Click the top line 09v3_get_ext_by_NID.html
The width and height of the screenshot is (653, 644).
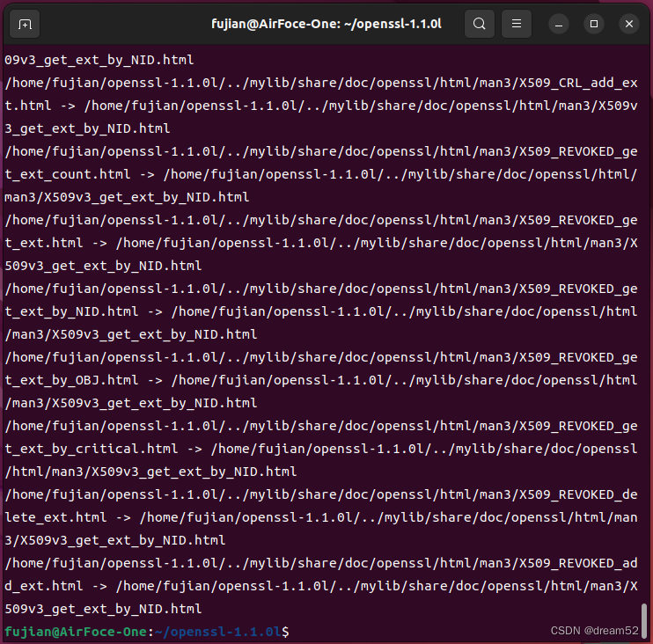pos(99,60)
